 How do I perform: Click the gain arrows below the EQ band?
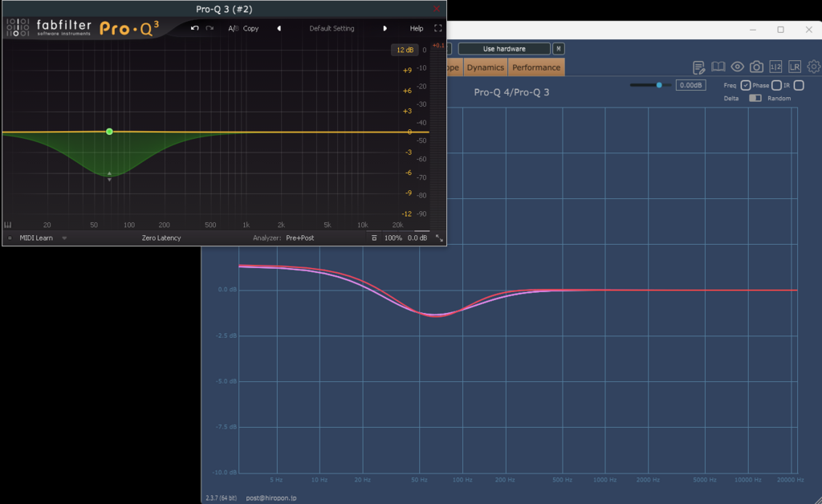tap(109, 177)
